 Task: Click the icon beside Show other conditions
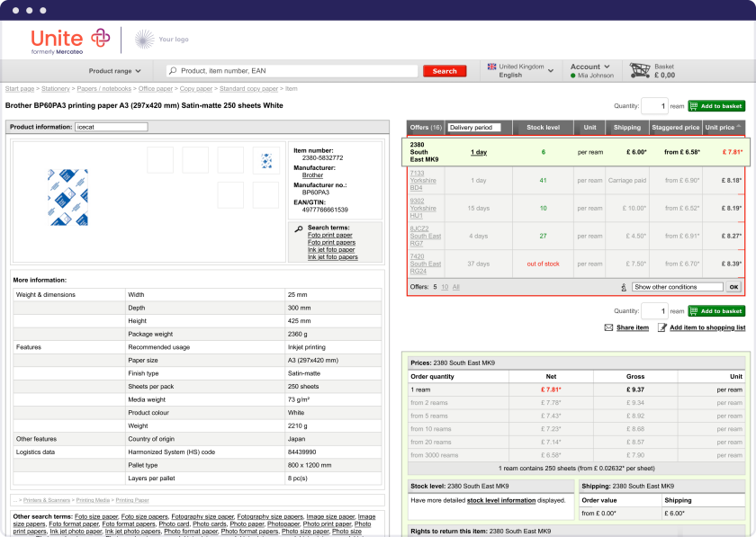click(x=624, y=287)
